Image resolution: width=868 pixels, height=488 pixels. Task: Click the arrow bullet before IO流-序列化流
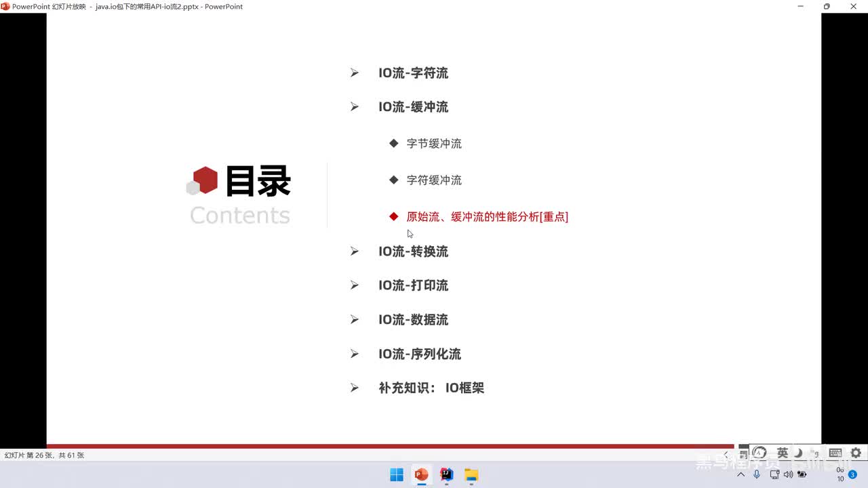tap(354, 353)
